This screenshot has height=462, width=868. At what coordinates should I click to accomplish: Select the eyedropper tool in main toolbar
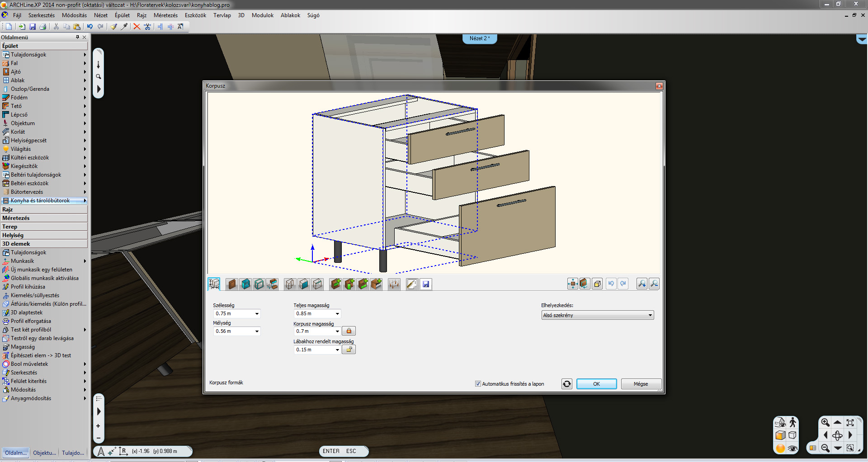point(124,27)
